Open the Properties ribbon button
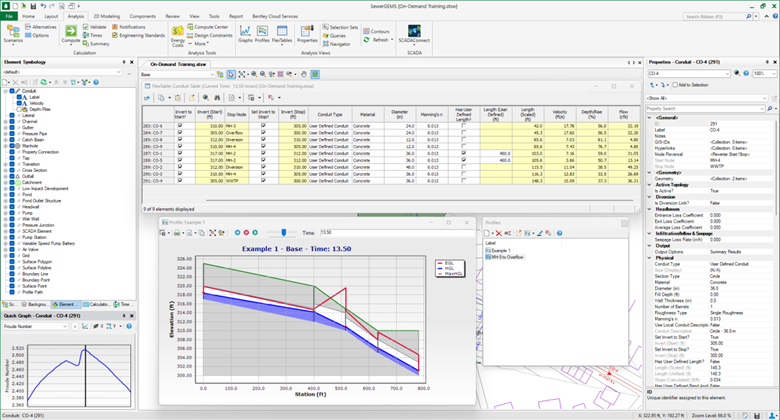780x420 pixels. pyautogui.click(x=307, y=34)
